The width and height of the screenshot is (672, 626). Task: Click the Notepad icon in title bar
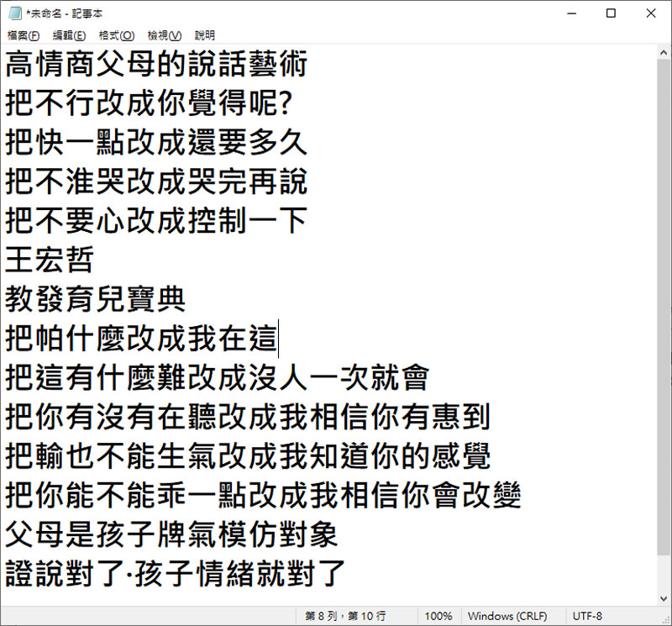pyautogui.click(x=14, y=13)
